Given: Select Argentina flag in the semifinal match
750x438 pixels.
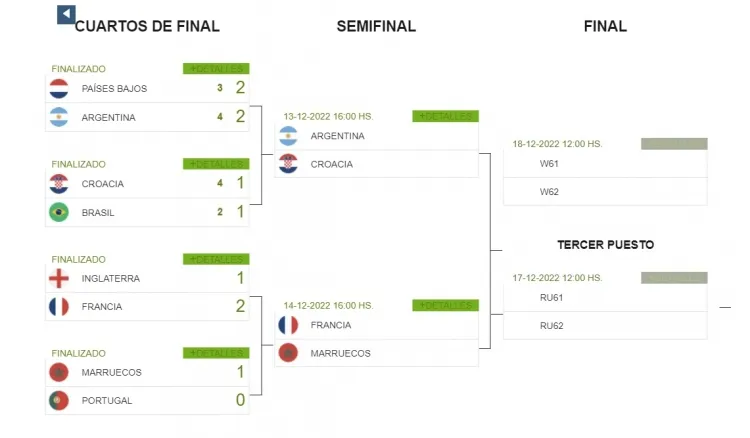Looking at the screenshot, I should click(288, 136).
